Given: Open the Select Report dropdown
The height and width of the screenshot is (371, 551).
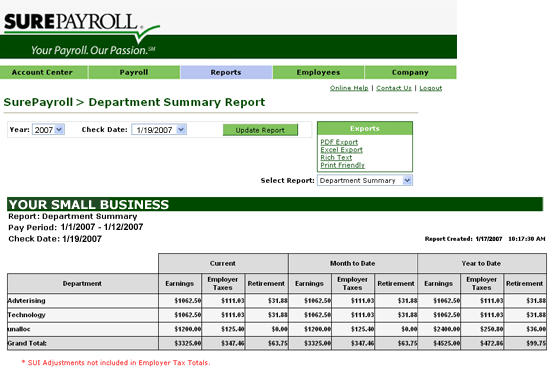Looking at the screenshot, I should click(365, 181).
